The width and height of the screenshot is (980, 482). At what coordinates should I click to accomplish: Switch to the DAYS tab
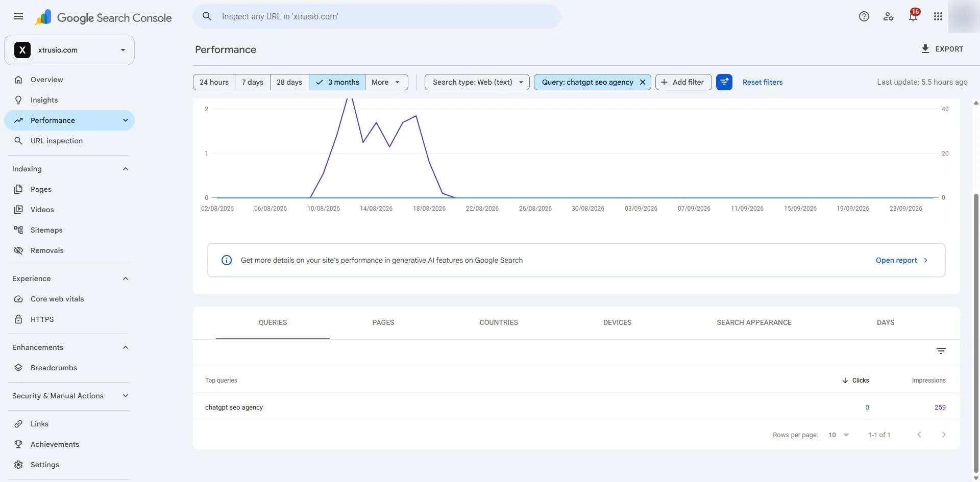[886, 322]
